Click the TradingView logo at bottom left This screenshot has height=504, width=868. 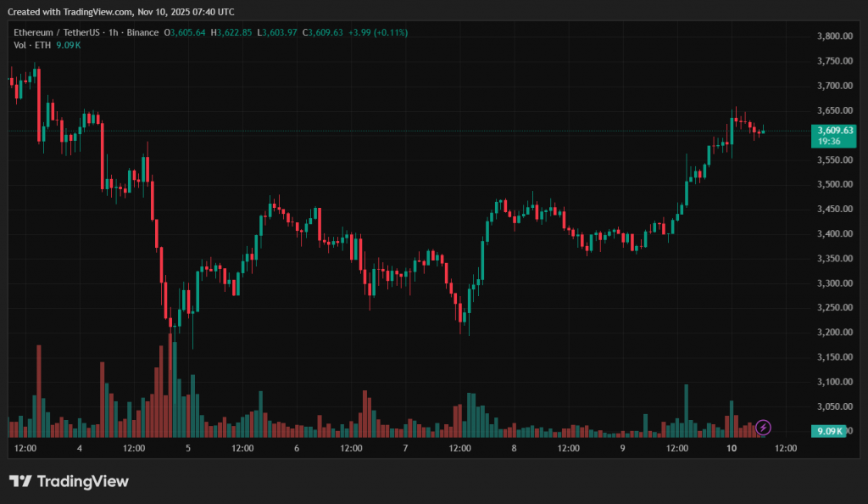(x=69, y=481)
